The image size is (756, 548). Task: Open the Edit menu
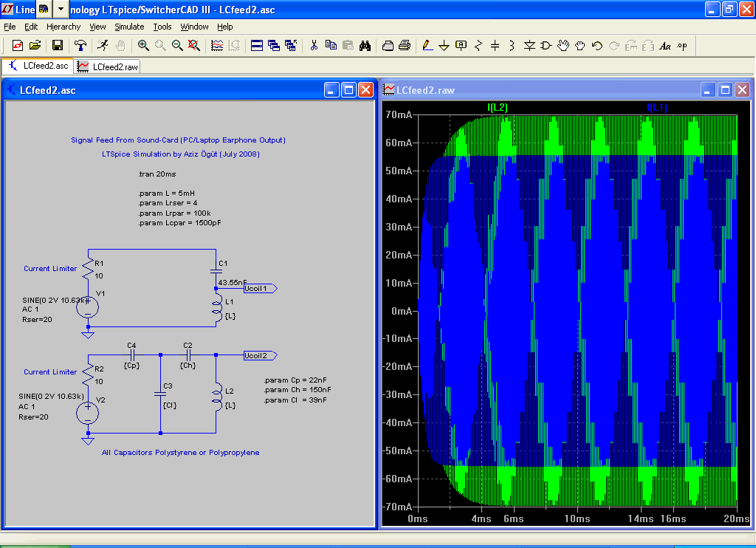31,27
